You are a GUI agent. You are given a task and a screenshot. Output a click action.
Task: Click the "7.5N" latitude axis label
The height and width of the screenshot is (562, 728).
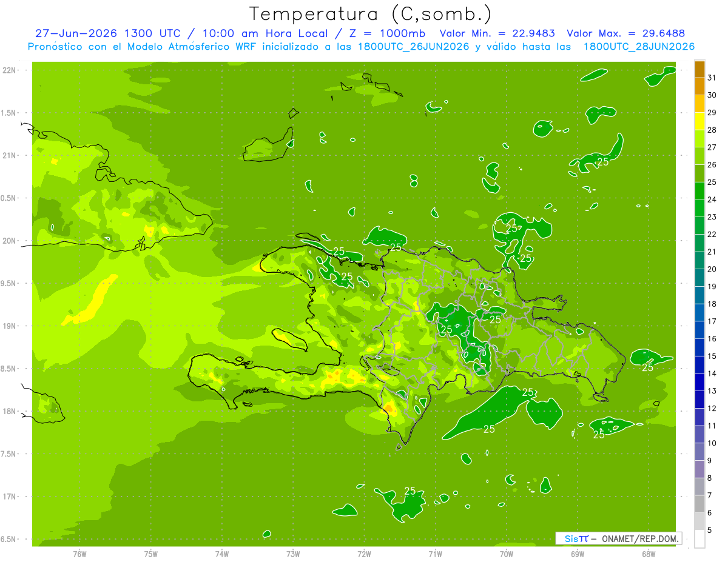point(9,454)
